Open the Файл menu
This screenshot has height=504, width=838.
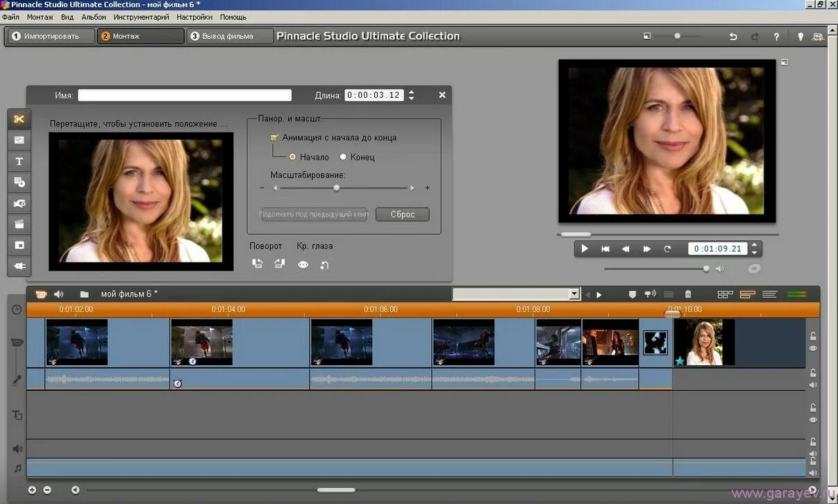point(10,17)
